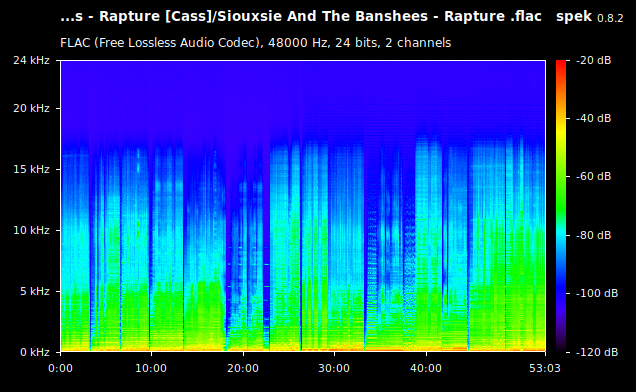Click the -100 dB scale label
This screenshot has width=636, height=392.
tap(597, 293)
